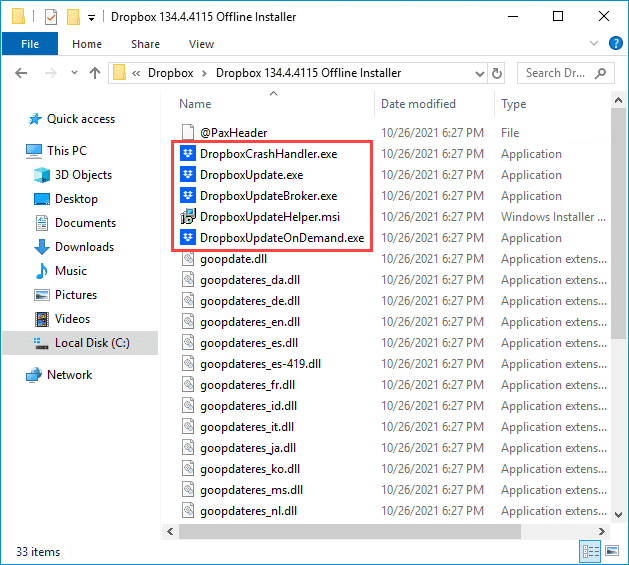This screenshot has width=629, height=565.
Task: Select the goopdateres_ko.dll file
Action: [250, 469]
